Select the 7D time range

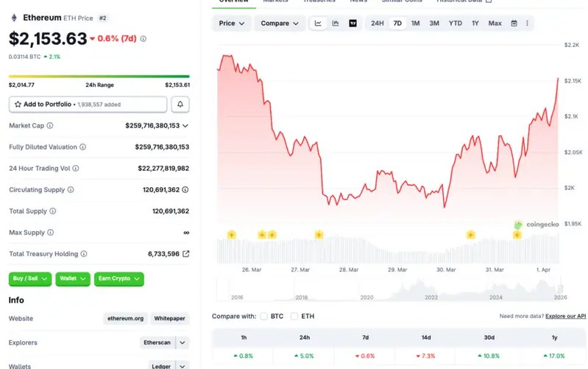(397, 24)
